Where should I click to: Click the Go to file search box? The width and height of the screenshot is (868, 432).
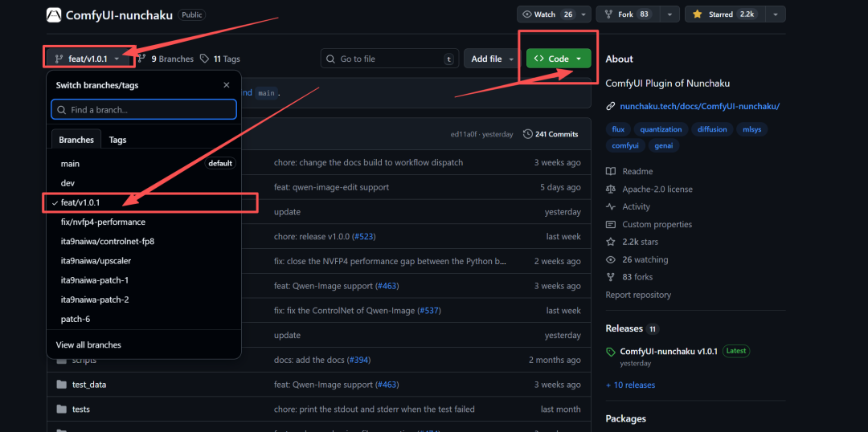[390, 59]
